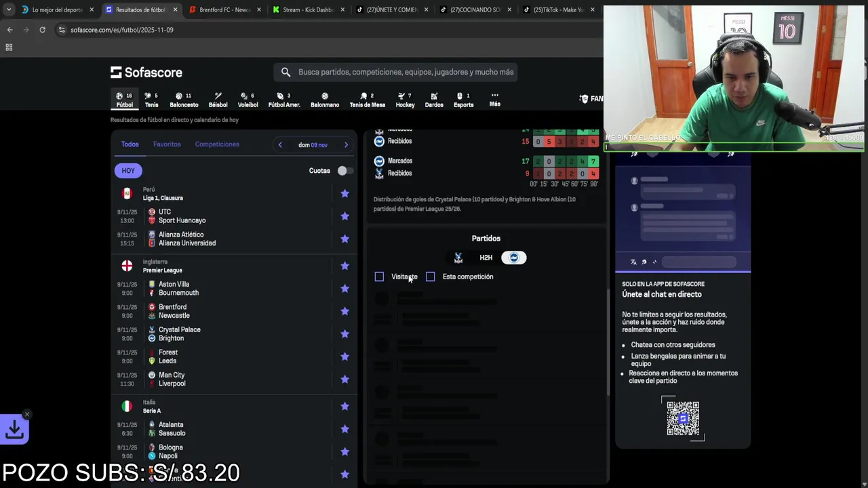
Task: Open the Serie A competition link
Action: [152, 411]
